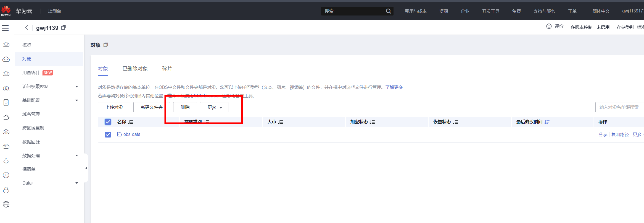This screenshot has height=223, width=644.
Task: Select the 对象 tab above the description
Action: coord(103,69)
